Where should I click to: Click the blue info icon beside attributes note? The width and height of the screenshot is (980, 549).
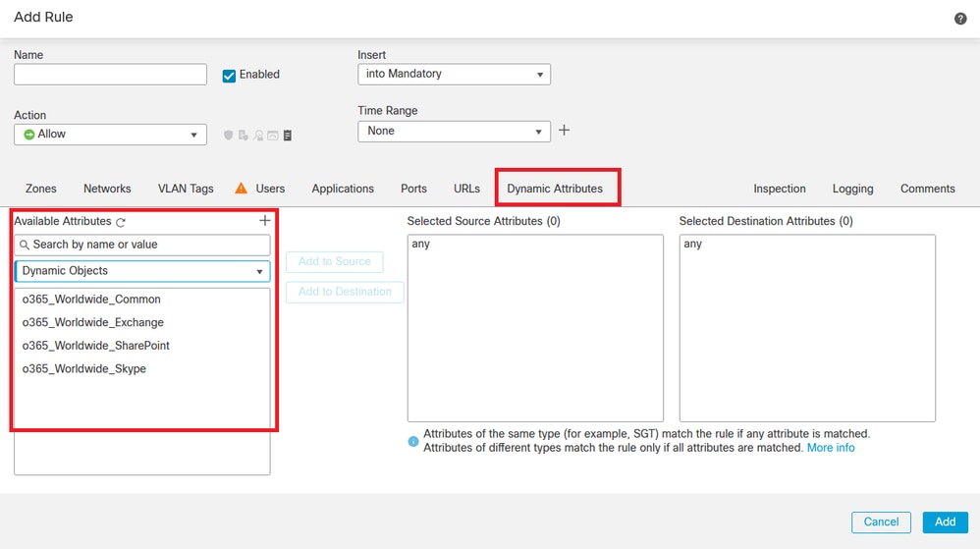(413, 441)
